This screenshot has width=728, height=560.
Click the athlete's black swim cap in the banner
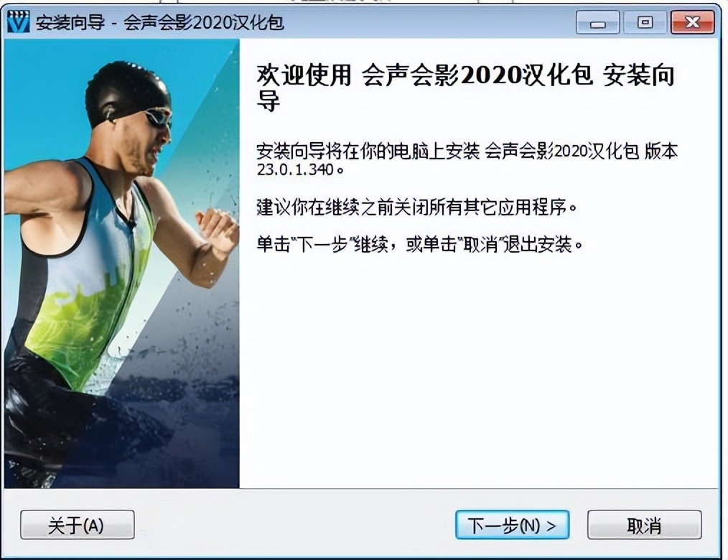tap(126, 90)
